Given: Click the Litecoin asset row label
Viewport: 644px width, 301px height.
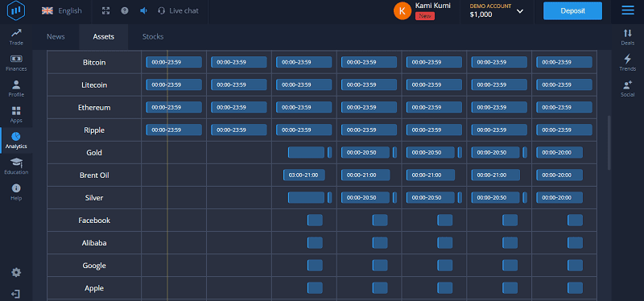Looking at the screenshot, I should (x=94, y=85).
